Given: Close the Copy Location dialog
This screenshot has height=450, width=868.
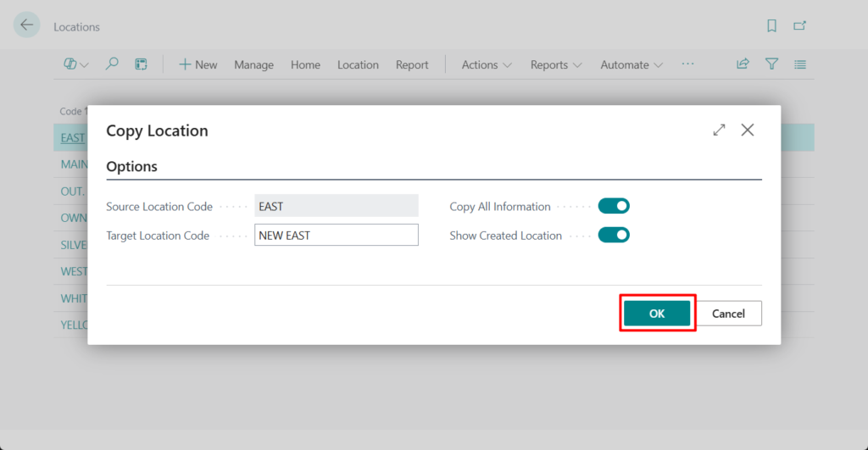Looking at the screenshot, I should 748,130.
